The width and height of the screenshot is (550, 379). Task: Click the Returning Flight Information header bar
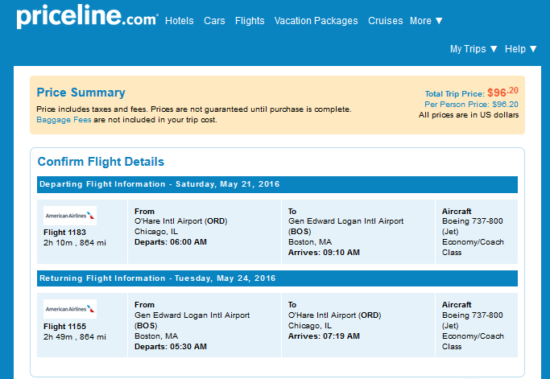click(x=277, y=278)
